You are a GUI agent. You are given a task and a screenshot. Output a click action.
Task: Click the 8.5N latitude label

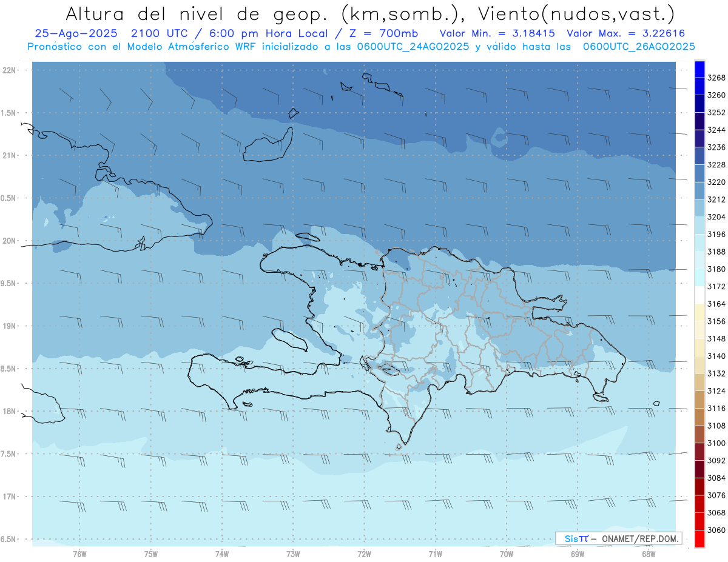(8, 369)
